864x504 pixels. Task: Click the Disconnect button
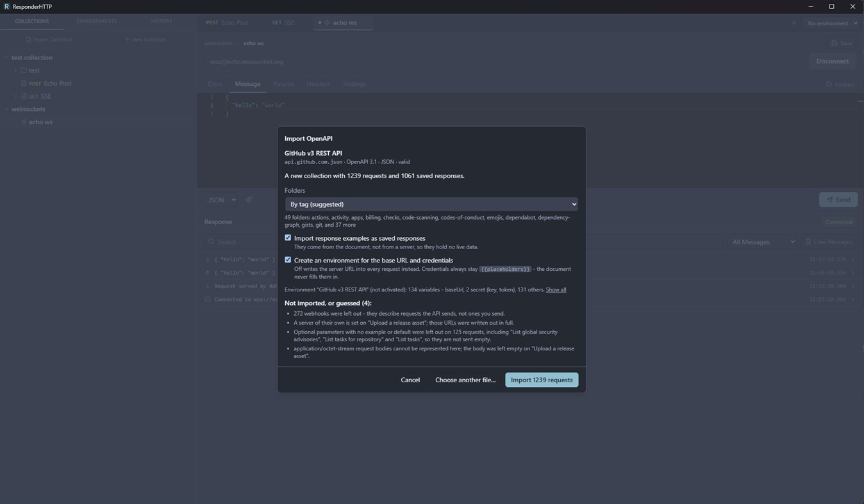832,61
